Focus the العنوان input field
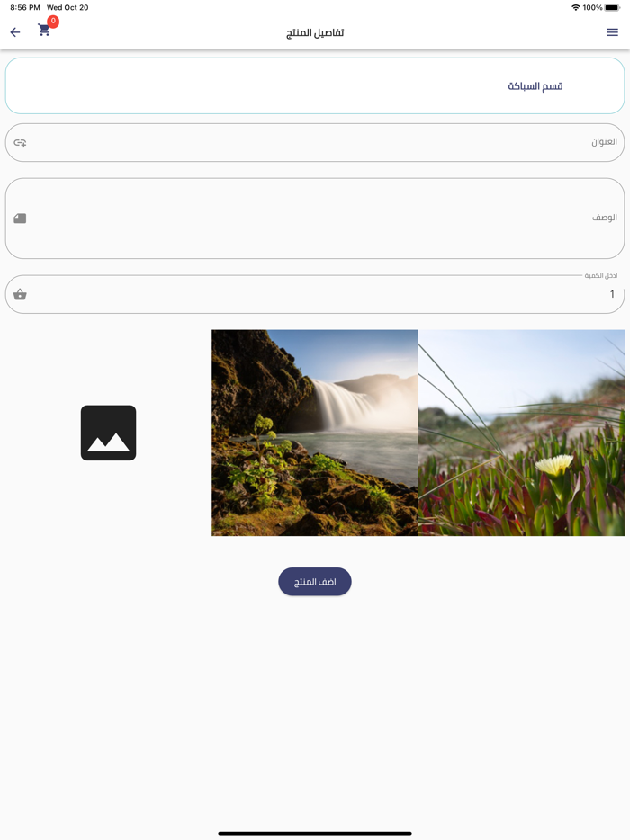This screenshot has width=630, height=840. click(x=315, y=142)
